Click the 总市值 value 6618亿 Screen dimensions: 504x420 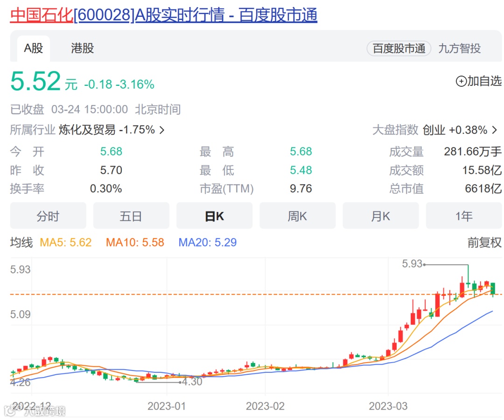[483, 189]
